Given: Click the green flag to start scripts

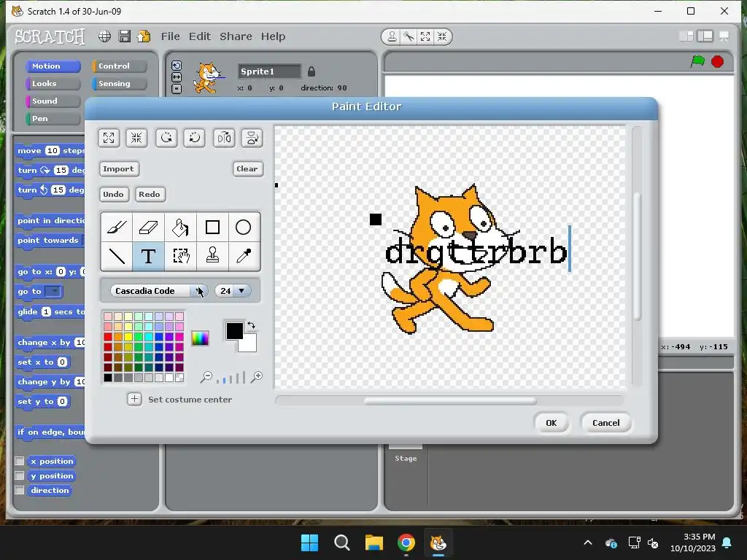Looking at the screenshot, I should click(x=697, y=61).
